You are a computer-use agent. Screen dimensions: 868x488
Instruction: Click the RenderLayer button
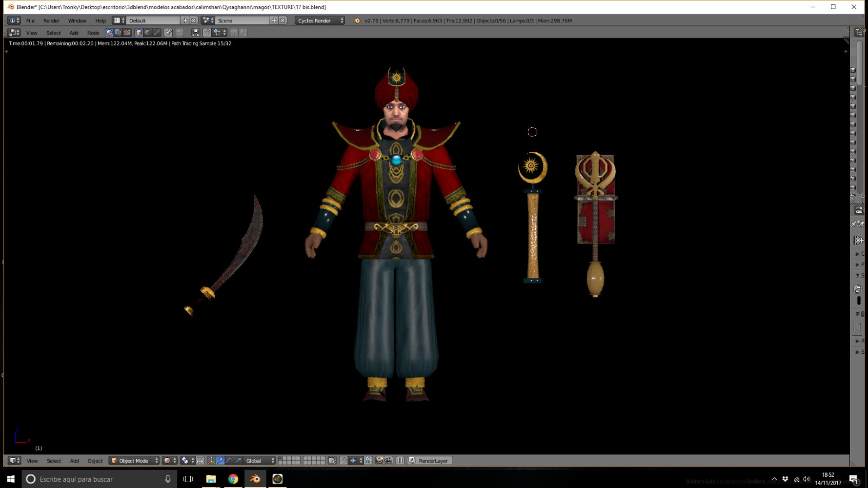[x=430, y=461]
